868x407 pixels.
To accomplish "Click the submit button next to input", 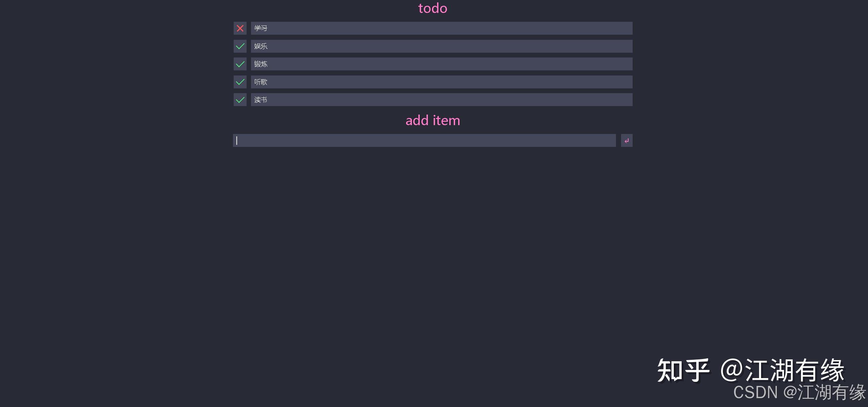I will [x=627, y=140].
